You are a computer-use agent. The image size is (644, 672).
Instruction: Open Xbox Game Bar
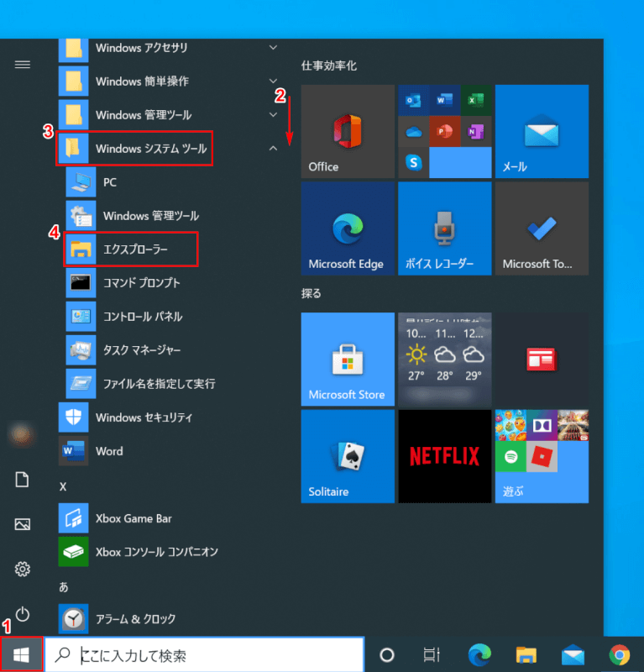pos(170,518)
